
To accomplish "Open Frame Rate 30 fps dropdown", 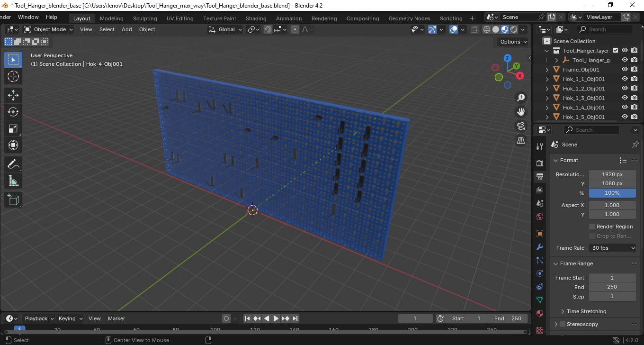I will (613, 248).
